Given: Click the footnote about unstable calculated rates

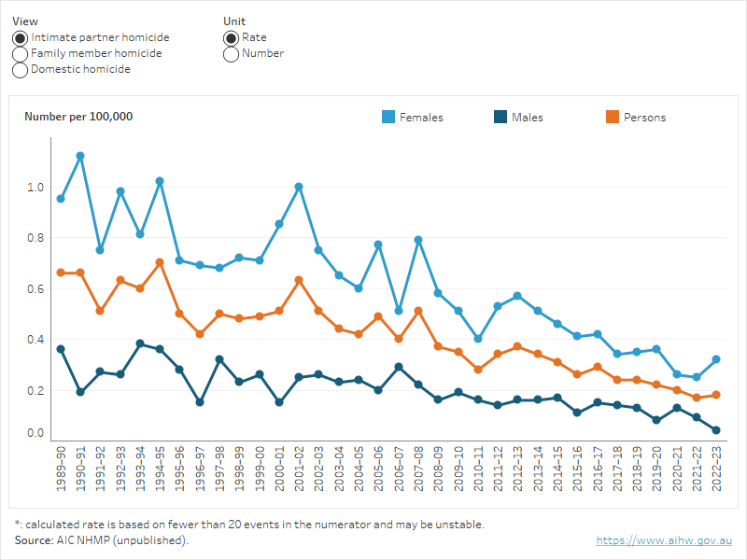Looking at the screenshot, I should (250, 524).
